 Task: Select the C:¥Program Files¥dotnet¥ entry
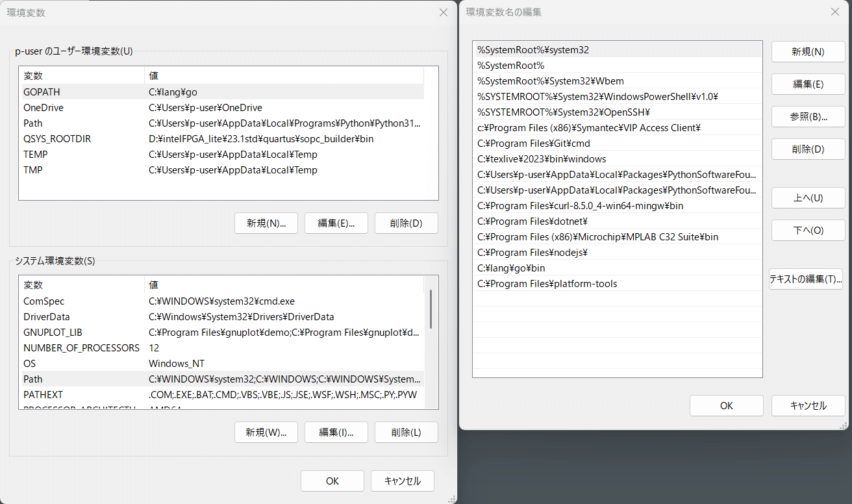coord(617,221)
